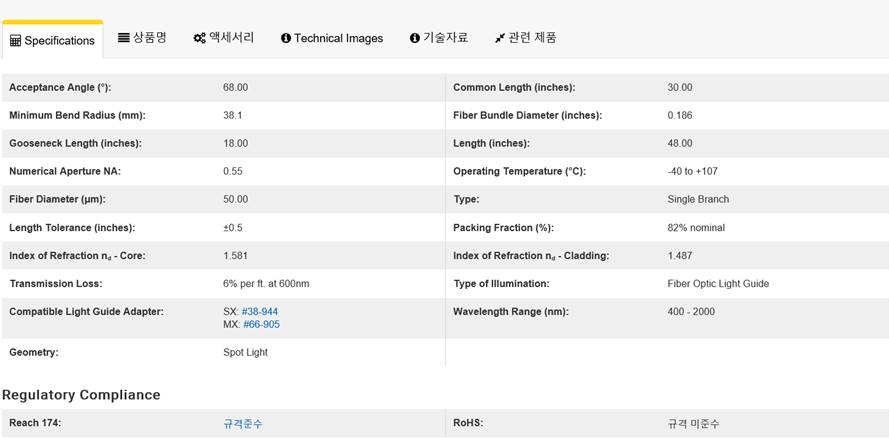Click the Wavelength Range value 400 - 2000

[691, 312]
